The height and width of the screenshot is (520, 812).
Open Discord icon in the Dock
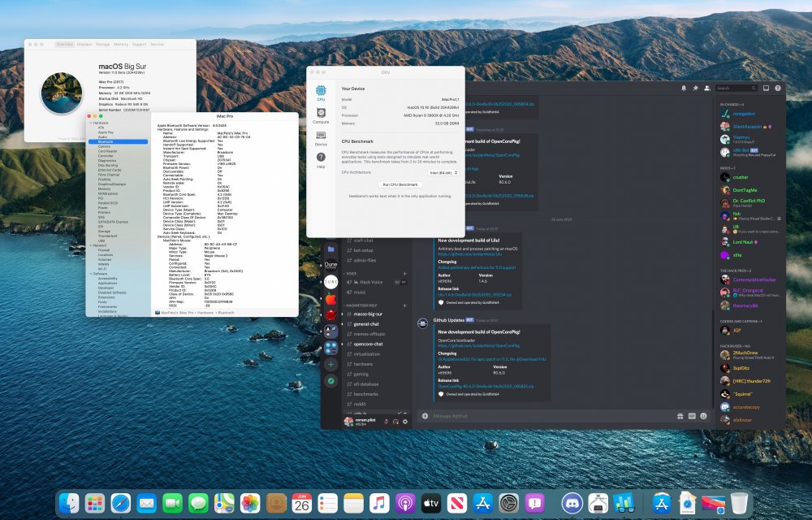click(572, 503)
